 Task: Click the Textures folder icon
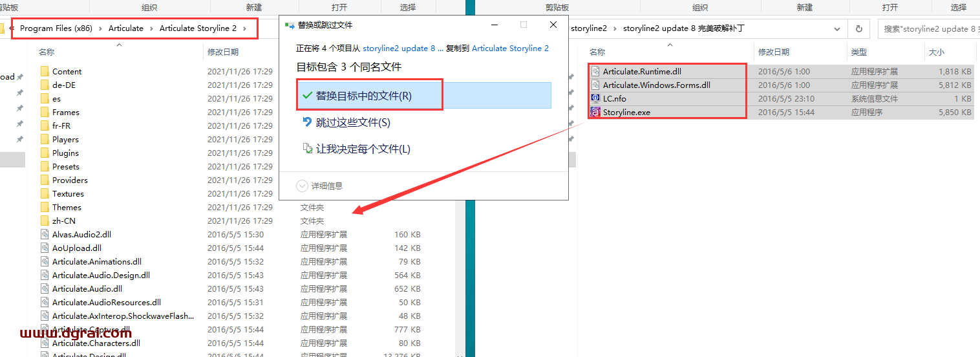pyautogui.click(x=45, y=193)
